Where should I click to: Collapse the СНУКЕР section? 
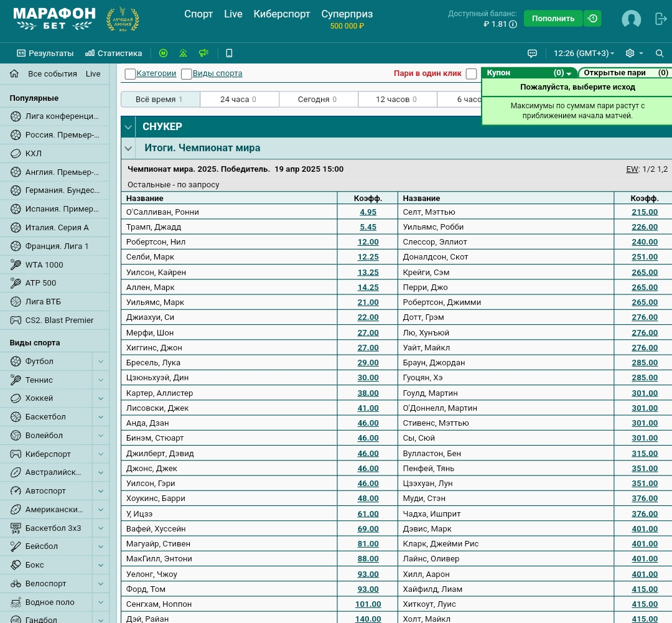tap(128, 127)
